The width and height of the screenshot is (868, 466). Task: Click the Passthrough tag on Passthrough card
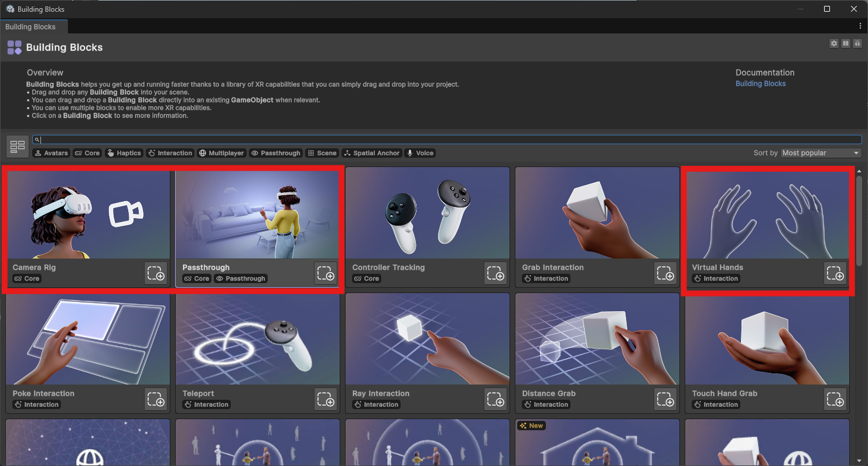[241, 278]
